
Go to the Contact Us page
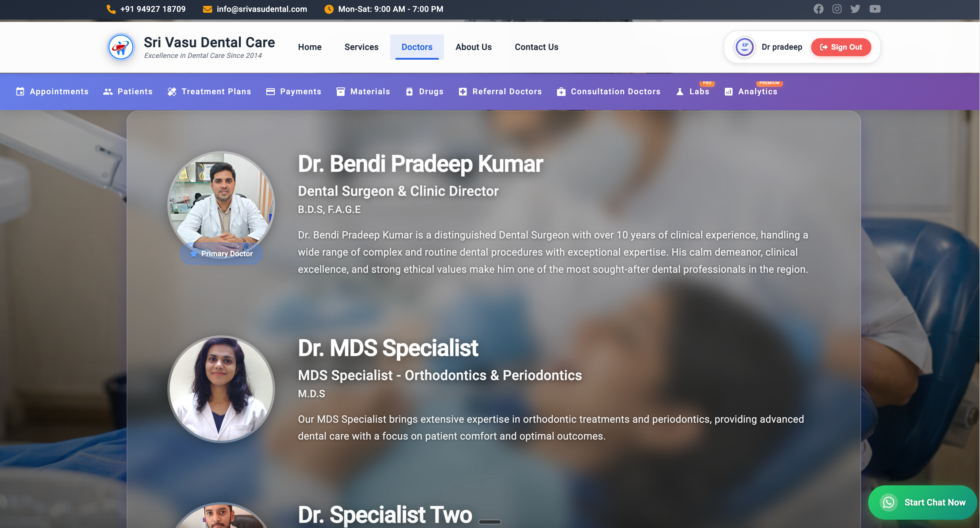pos(536,47)
